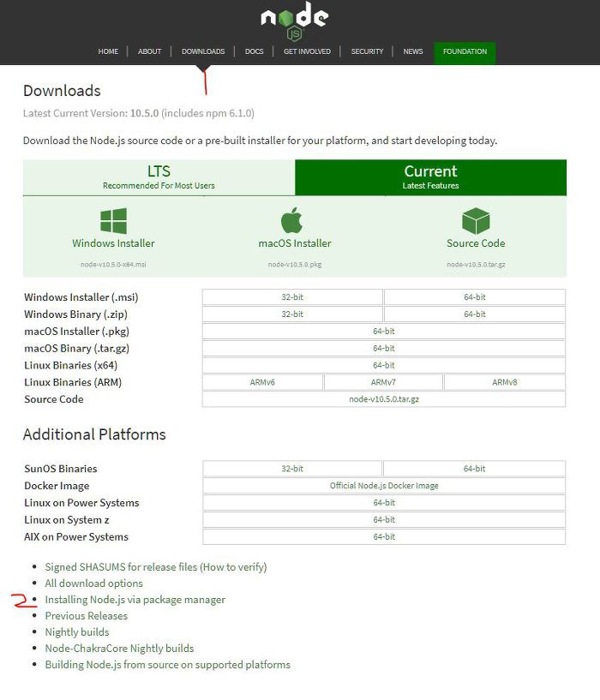This screenshot has width=600, height=700.
Task: Open Installing Node.js via package manager
Action: (x=135, y=600)
